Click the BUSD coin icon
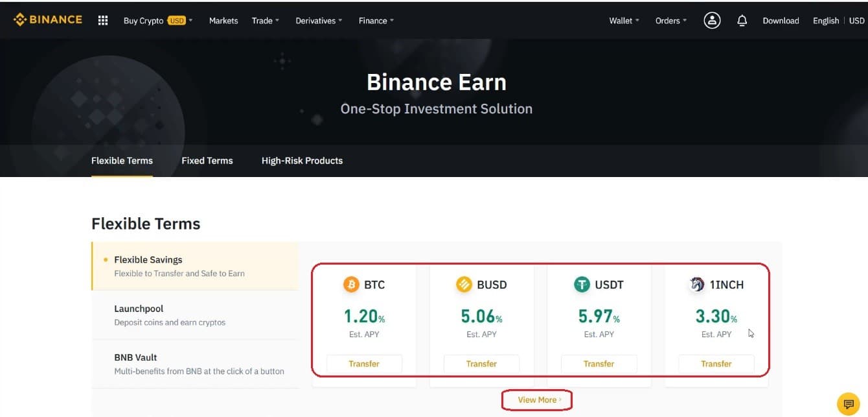Image resolution: width=868 pixels, height=417 pixels. 464,284
